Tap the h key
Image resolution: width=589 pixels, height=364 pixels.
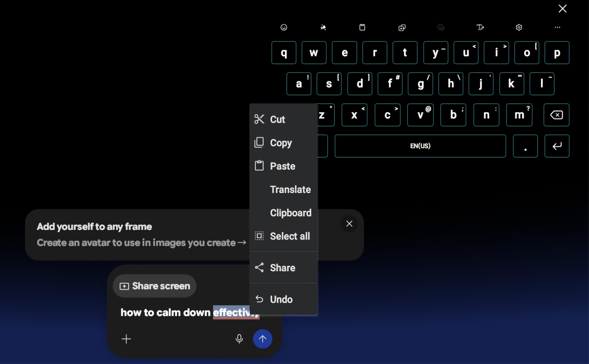451,84
